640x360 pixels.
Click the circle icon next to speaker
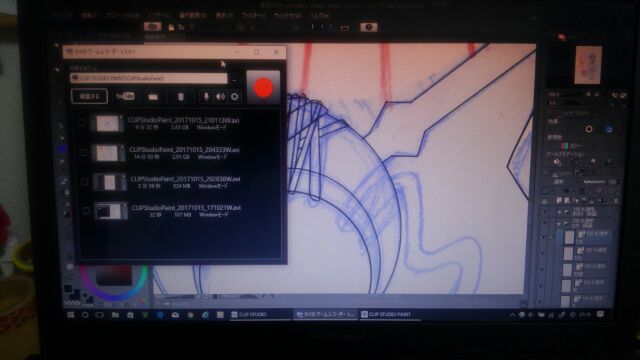235,97
